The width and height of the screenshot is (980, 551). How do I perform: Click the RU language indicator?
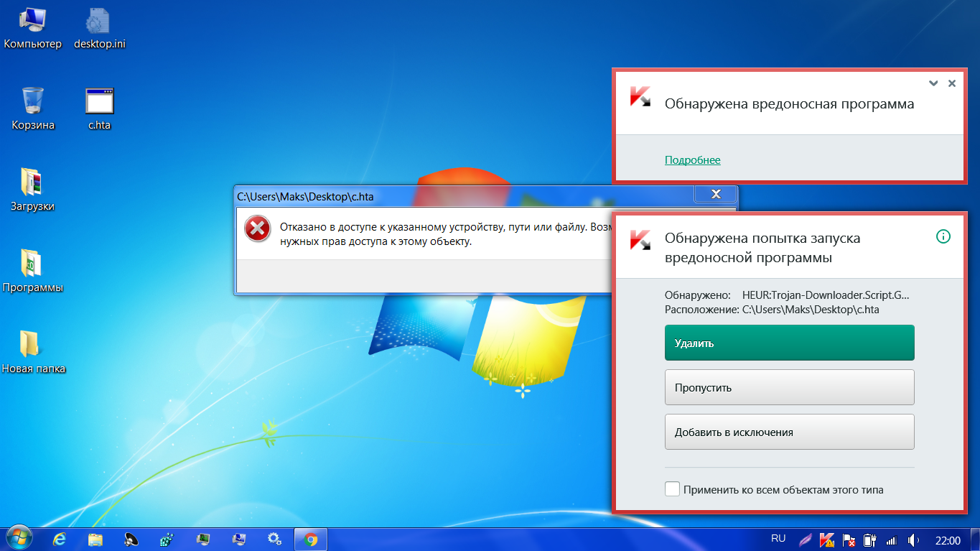[778, 538]
